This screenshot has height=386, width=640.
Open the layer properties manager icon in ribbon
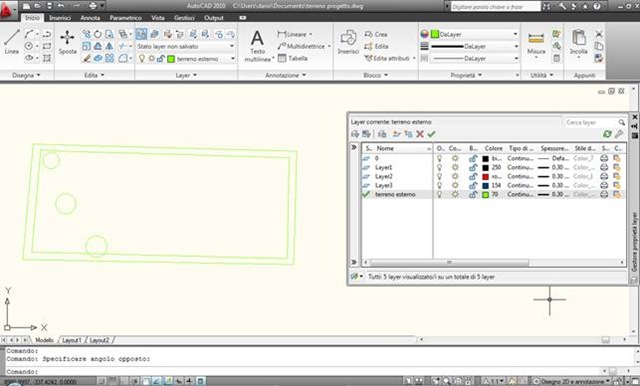coord(141,34)
